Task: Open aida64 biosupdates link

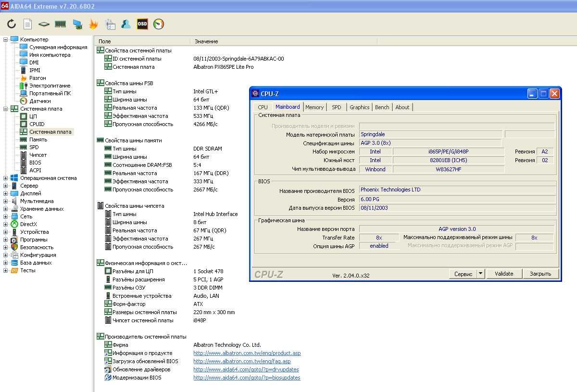Action: click(x=247, y=378)
